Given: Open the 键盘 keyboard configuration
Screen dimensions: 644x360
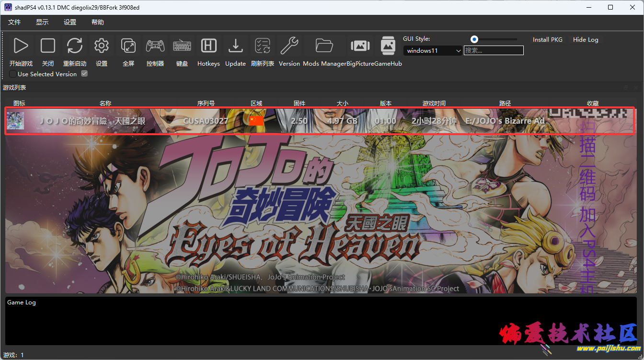Looking at the screenshot, I should (182, 46).
